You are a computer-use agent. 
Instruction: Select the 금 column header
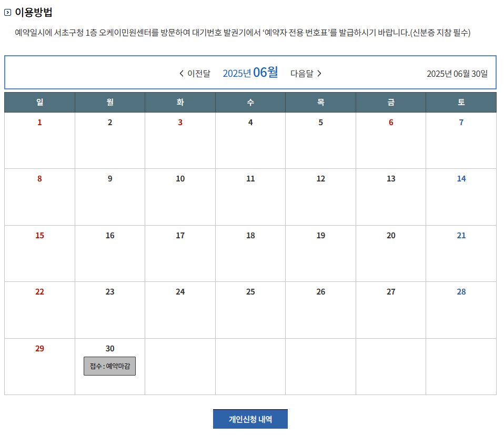[391, 102]
